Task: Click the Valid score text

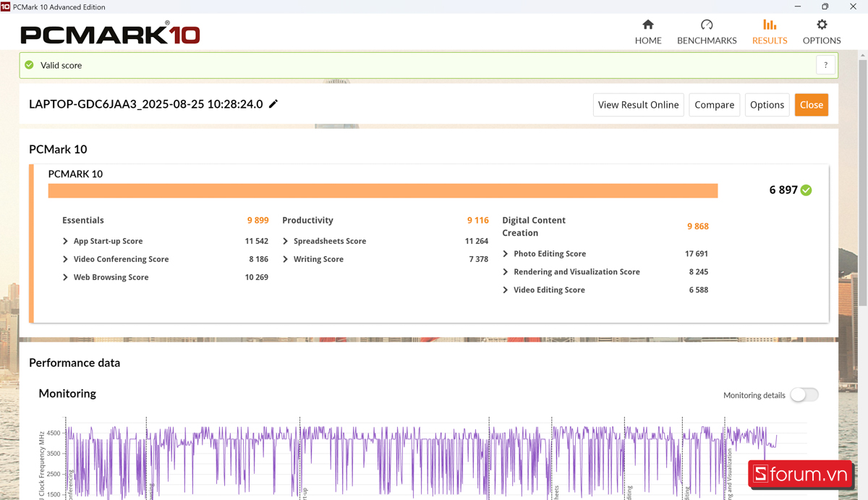Action: tap(61, 65)
